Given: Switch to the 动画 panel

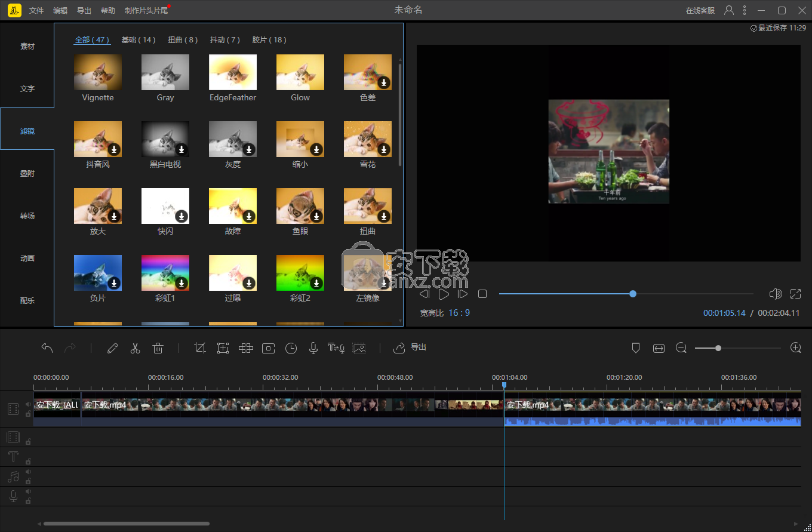Looking at the screenshot, I should point(27,258).
